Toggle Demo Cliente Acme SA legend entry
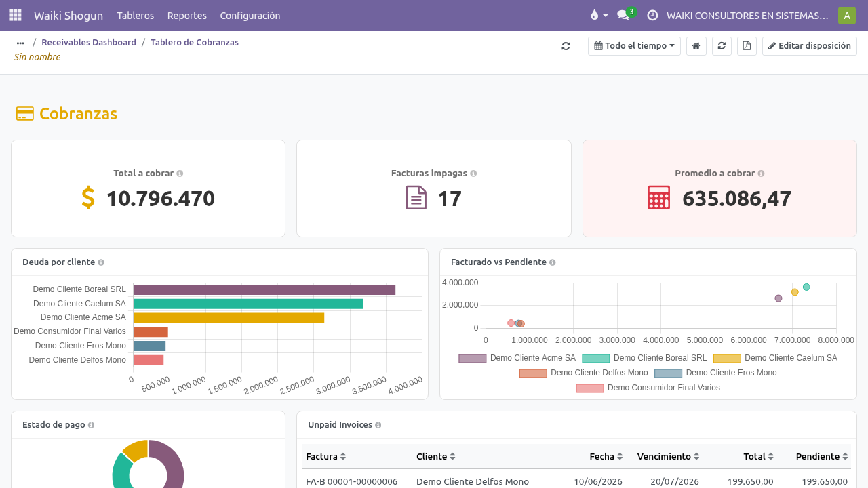Screen dimensions: 868x488 [517, 358]
